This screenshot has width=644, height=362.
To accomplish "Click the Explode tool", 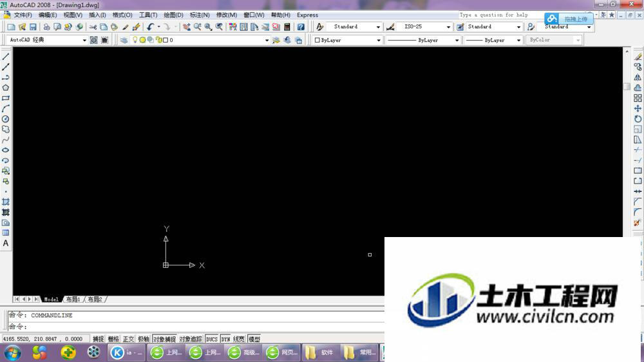I will [x=638, y=223].
